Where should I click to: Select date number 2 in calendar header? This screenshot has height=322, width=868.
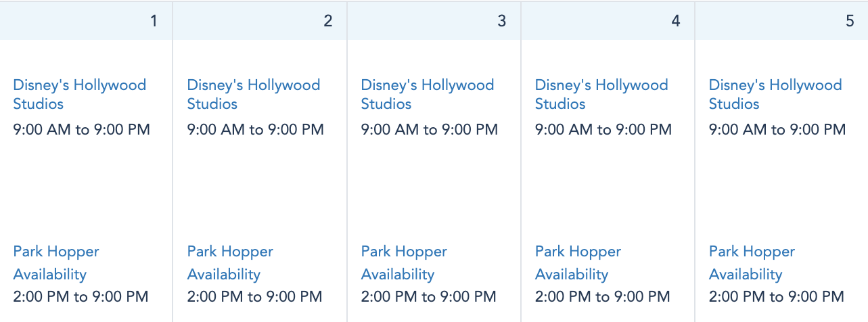tap(328, 21)
